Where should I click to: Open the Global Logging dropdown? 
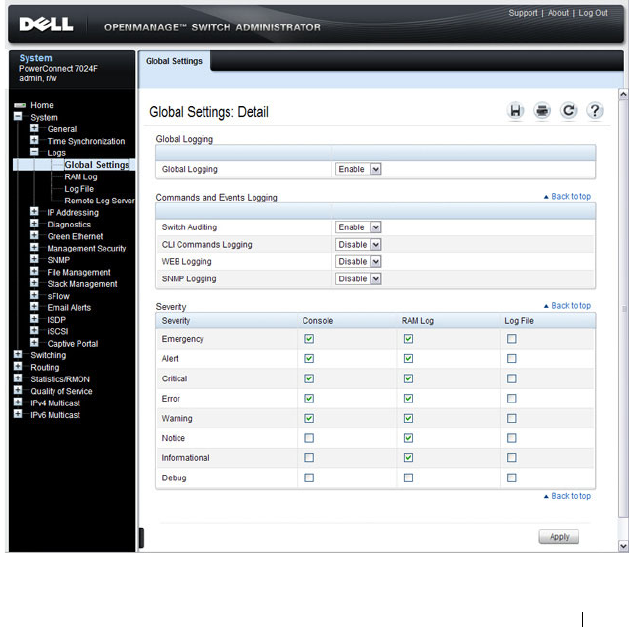click(358, 169)
